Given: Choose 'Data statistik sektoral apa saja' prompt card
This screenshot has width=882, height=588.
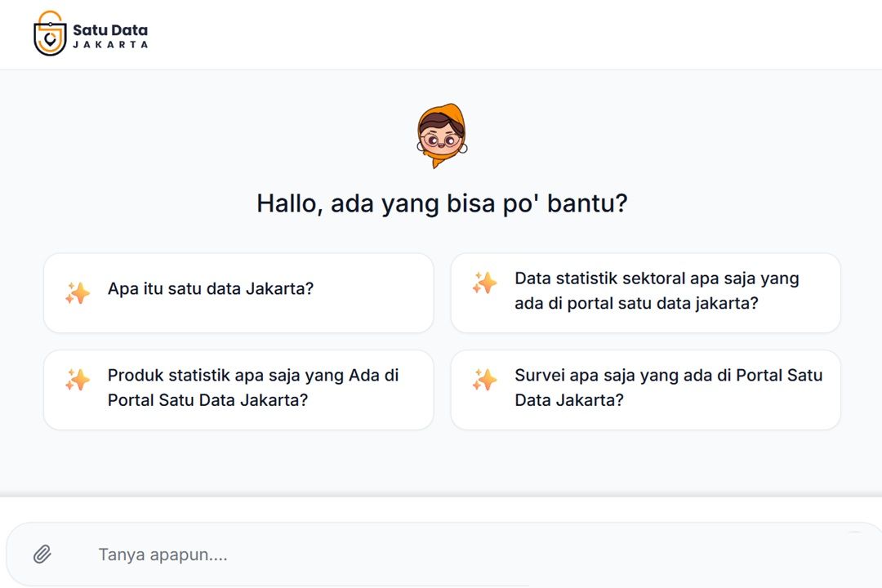Looking at the screenshot, I should pyautogui.click(x=646, y=293).
